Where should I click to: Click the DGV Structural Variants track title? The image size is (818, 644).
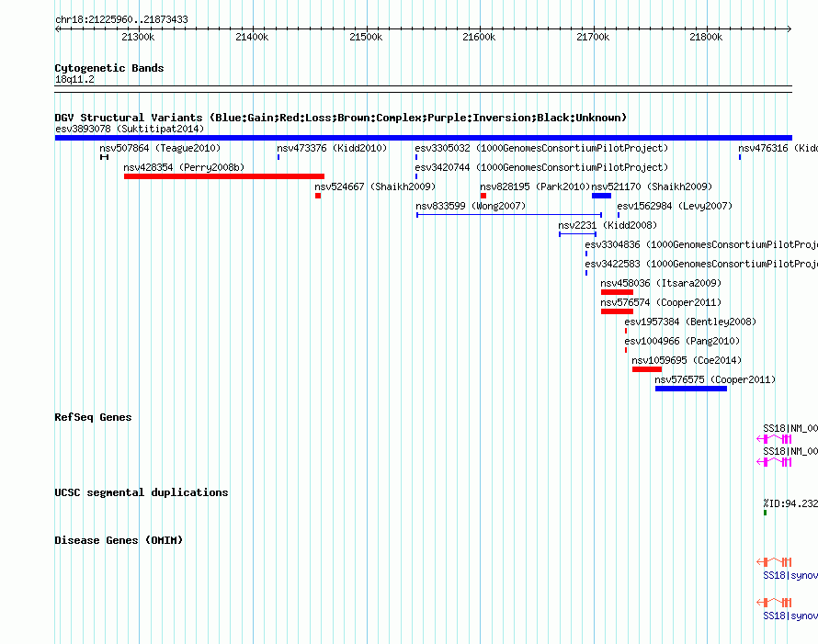click(341, 118)
